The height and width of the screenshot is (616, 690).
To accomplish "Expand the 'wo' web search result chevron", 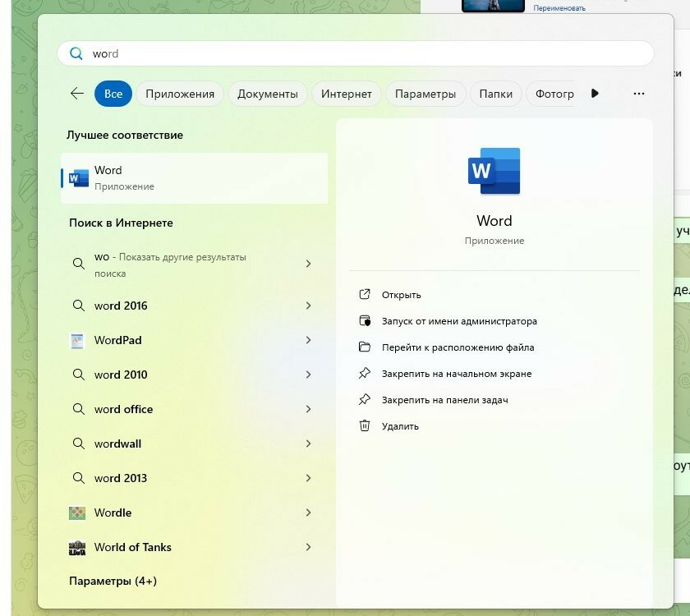I will coord(308,264).
